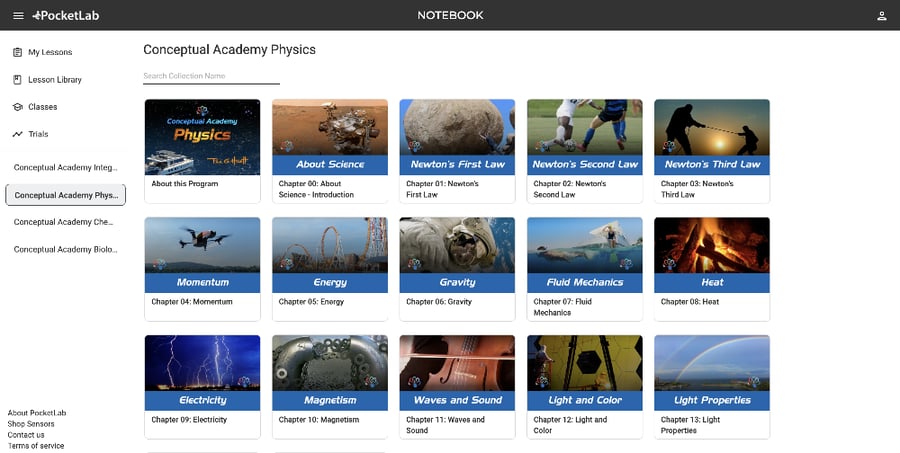Image resolution: width=900 pixels, height=453 pixels.
Task: Open the Light Properties rainbow thumbnail
Action: tap(712, 373)
